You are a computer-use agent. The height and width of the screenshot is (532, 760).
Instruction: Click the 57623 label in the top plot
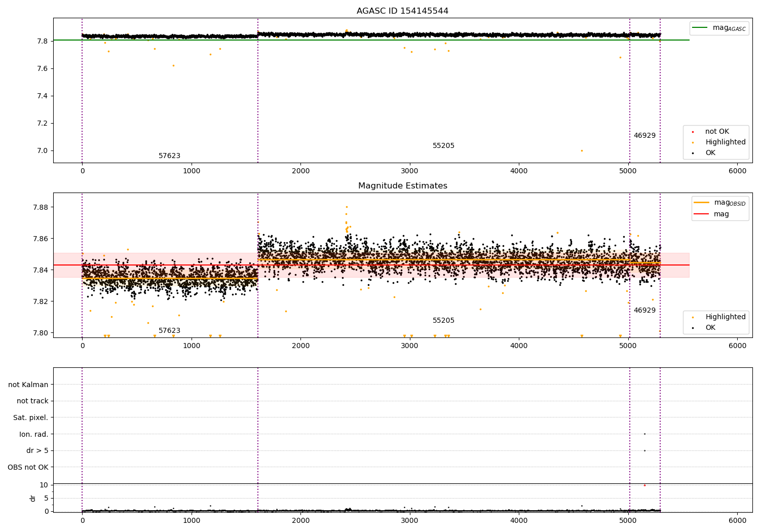169,156
